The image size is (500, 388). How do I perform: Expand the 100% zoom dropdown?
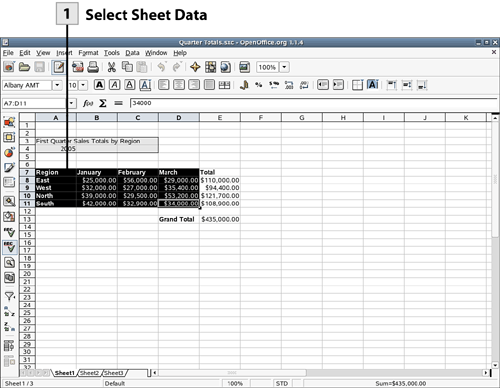click(284, 67)
